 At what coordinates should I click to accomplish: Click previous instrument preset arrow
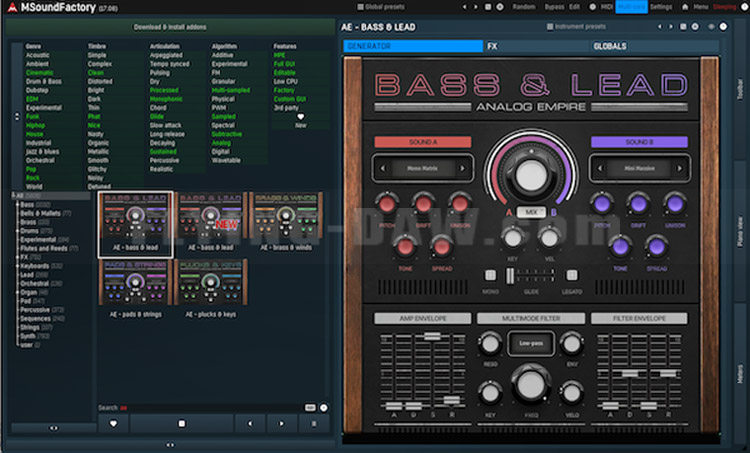tap(660, 27)
